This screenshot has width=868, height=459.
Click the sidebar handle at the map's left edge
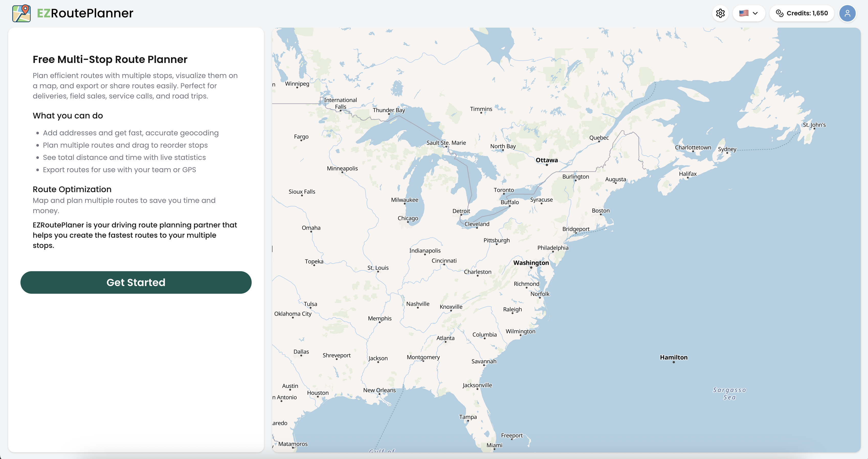272,249
